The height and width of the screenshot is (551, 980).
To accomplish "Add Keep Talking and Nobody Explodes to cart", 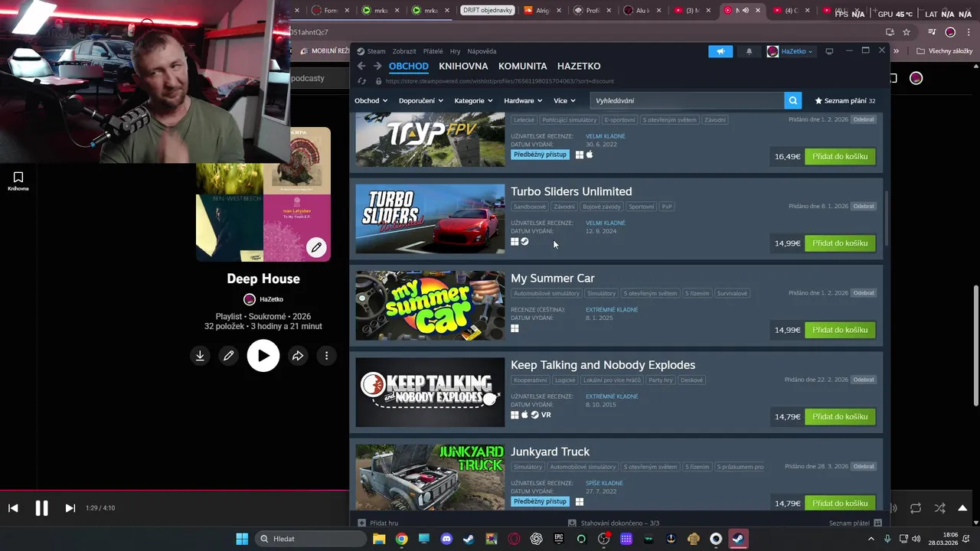I will [840, 417].
